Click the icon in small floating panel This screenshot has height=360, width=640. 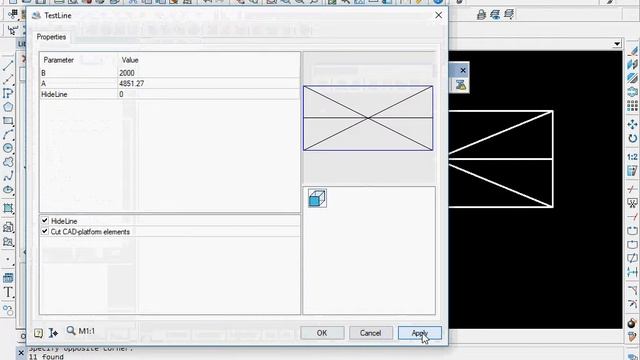461,85
